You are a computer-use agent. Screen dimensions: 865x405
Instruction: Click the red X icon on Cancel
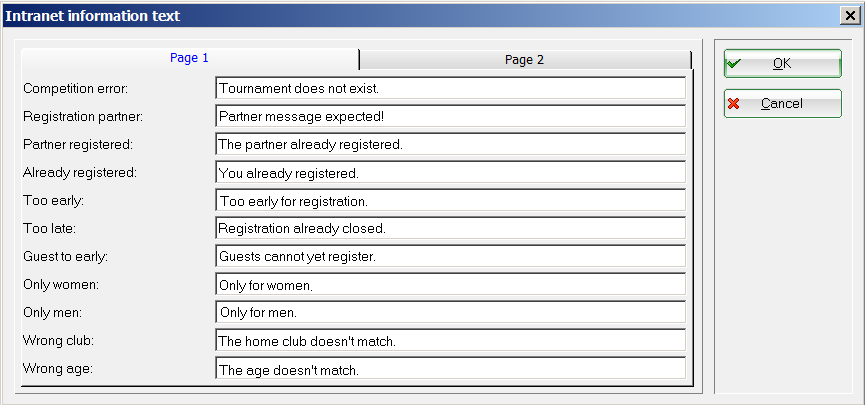(734, 103)
